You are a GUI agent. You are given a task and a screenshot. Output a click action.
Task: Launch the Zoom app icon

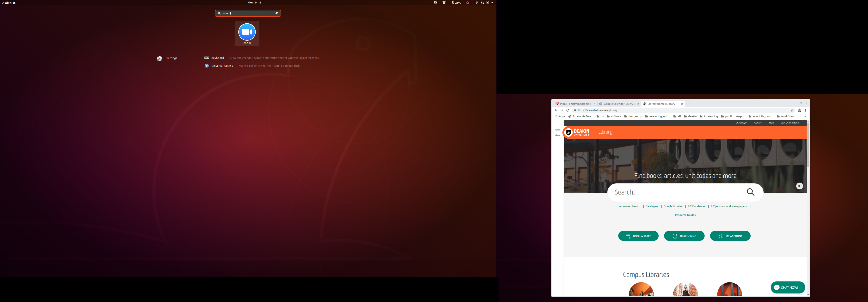(247, 32)
